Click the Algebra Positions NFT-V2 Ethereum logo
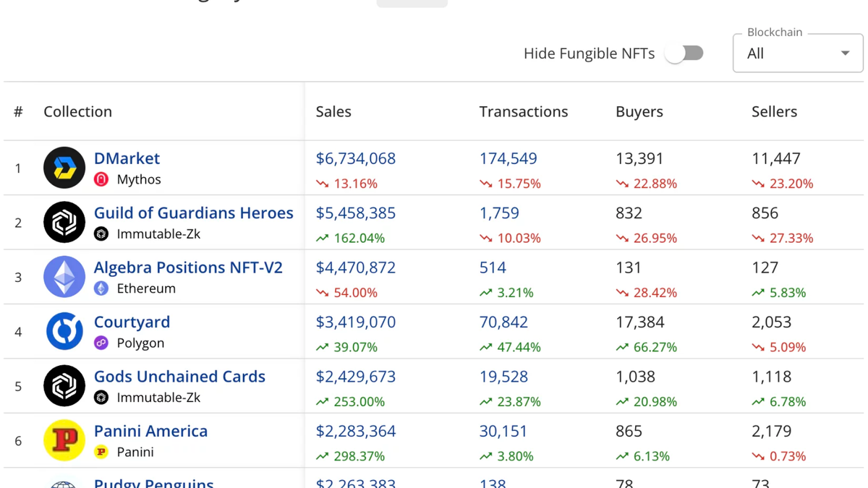Viewport: 868px width, 488px height. coord(64,277)
